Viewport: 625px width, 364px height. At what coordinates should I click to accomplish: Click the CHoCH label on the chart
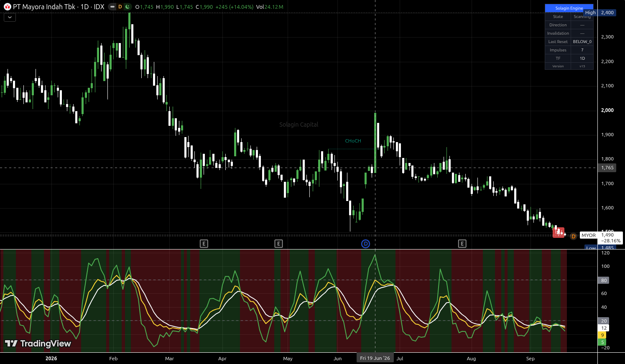353,141
